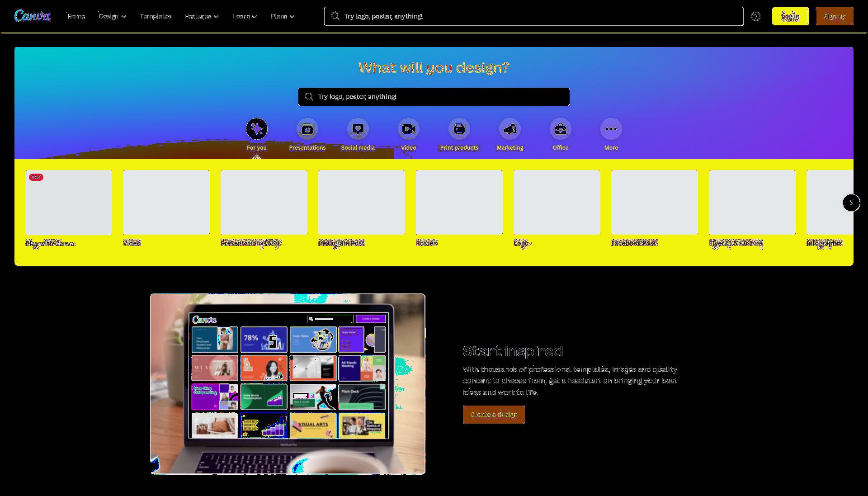Click the Logo label text
Image resolution: width=868 pixels, height=496 pixels.
pyautogui.click(x=521, y=243)
